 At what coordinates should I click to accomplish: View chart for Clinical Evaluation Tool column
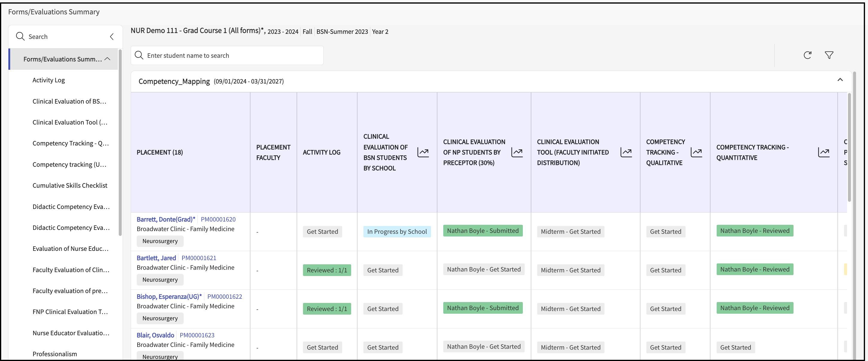pos(626,152)
